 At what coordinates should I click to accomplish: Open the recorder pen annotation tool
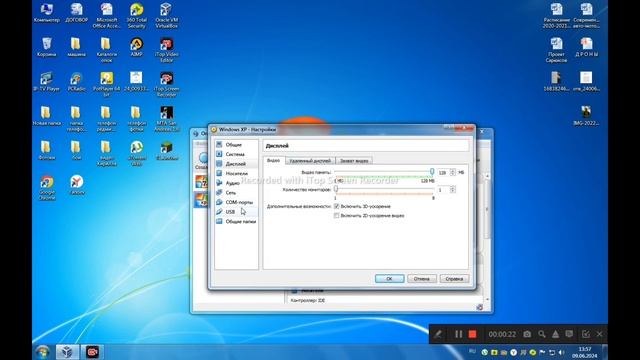coord(438,334)
